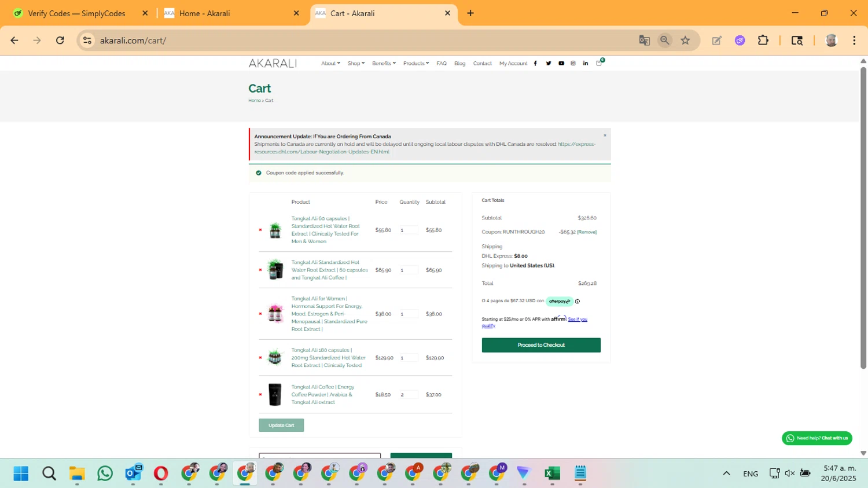This screenshot has height=488, width=868.
Task: Close the Verify Codes SimplyCodes tab
Action: click(x=145, y=13)
